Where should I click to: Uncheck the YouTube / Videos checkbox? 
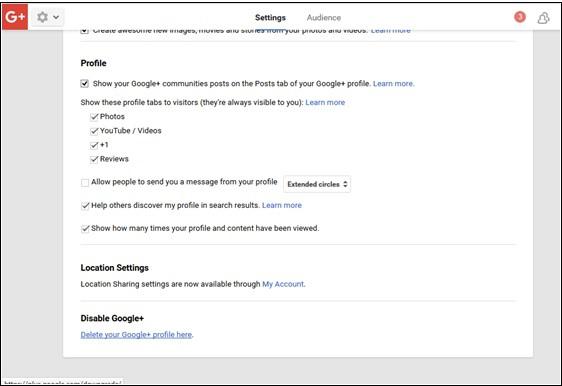tap(94, 131)
